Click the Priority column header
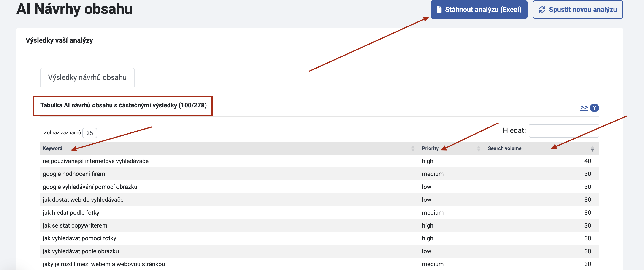644x270 pixels. click(x=430, y=148)
